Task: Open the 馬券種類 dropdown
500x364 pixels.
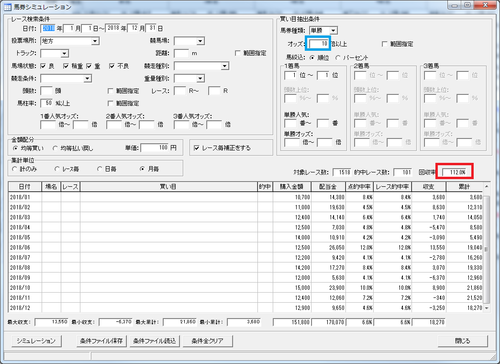Action: click(333, 31)
